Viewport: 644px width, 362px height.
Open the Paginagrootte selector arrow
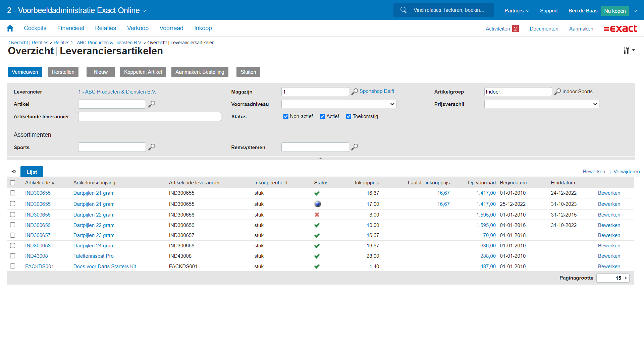pyautogui.click(x=626, y=278)
